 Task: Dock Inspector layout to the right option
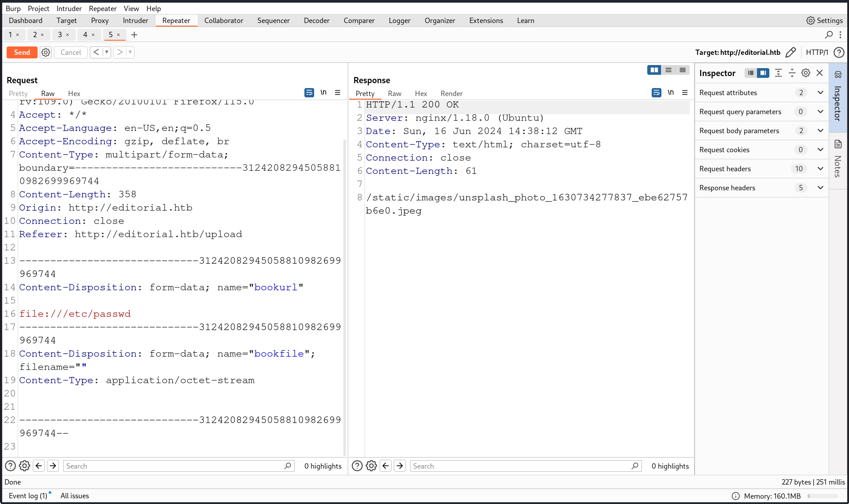coord(763,73)
